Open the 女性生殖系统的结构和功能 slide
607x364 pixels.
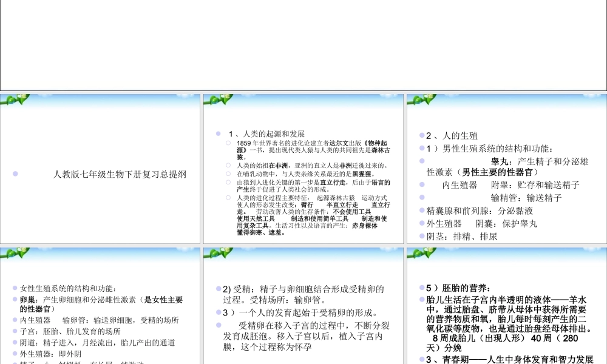pyautogui.click(x=100, y=305)
